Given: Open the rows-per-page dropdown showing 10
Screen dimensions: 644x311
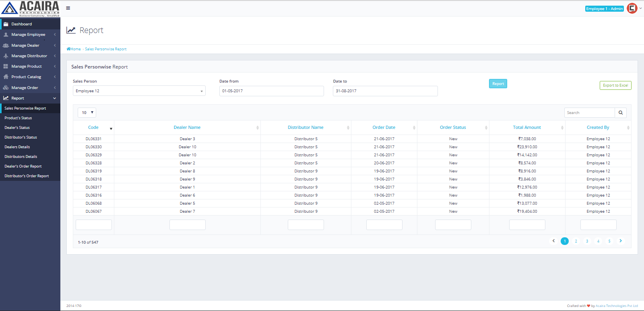Looking at the screenshot, I should [87, 112].
